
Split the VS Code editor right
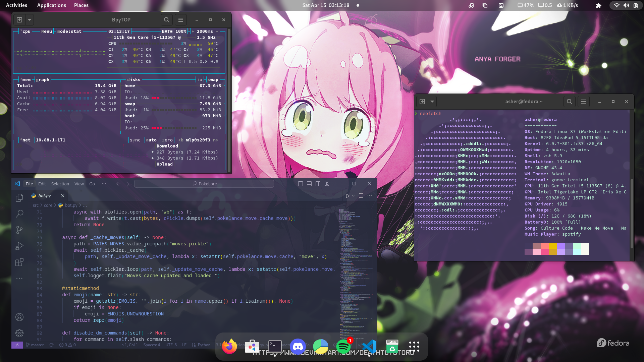click(361, 196)
